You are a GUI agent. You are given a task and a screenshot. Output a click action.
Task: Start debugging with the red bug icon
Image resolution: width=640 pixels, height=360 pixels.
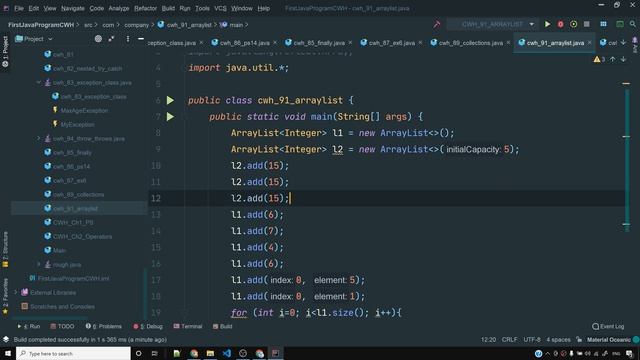point(560,24)
